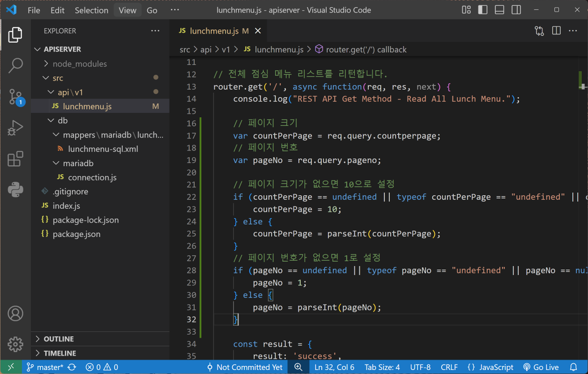Open the Selection menu

91,10
